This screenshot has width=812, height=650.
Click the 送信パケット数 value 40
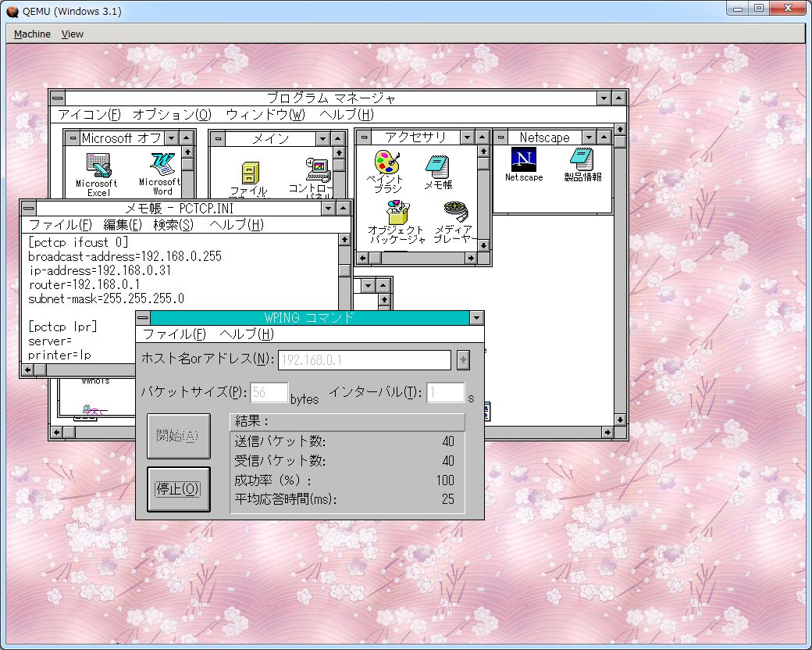[448, 441]
